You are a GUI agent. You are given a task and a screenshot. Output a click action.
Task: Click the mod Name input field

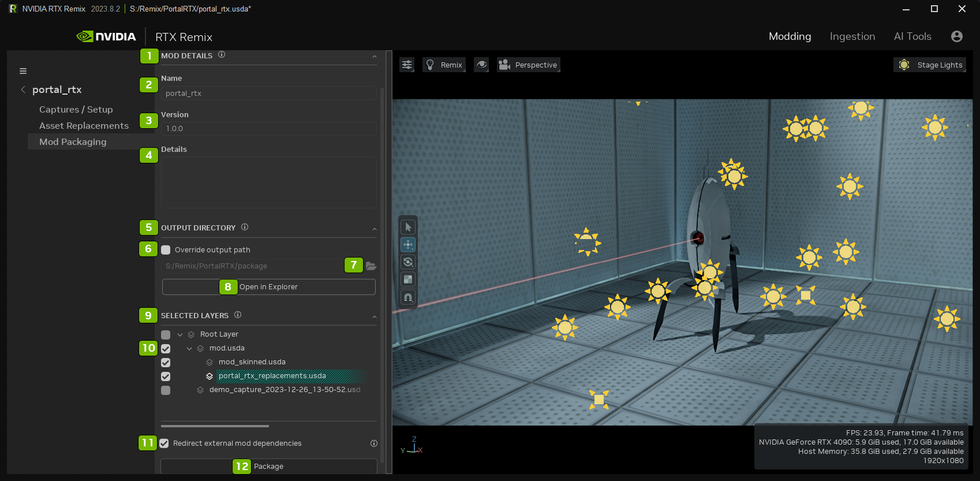pos(269,94)
